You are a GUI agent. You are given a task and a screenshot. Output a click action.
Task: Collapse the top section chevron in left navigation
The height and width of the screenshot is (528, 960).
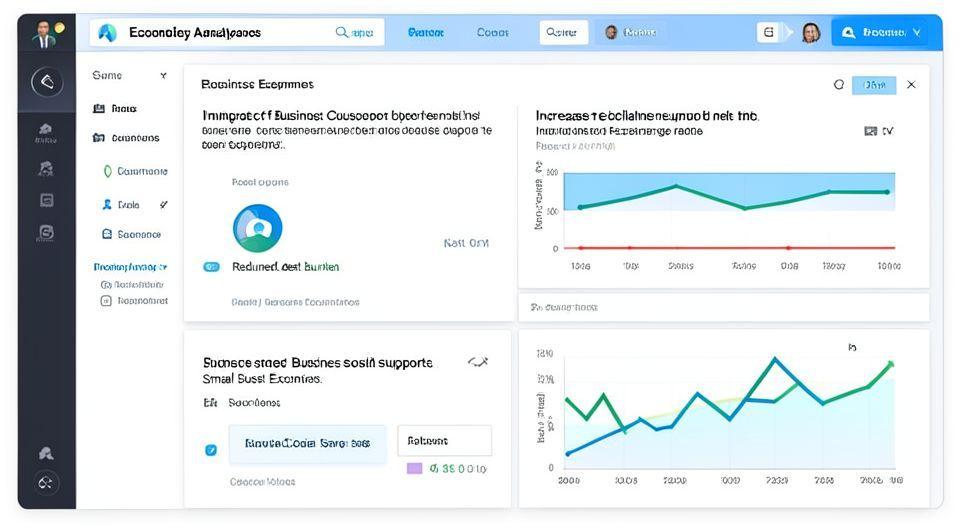click(163, 76)
